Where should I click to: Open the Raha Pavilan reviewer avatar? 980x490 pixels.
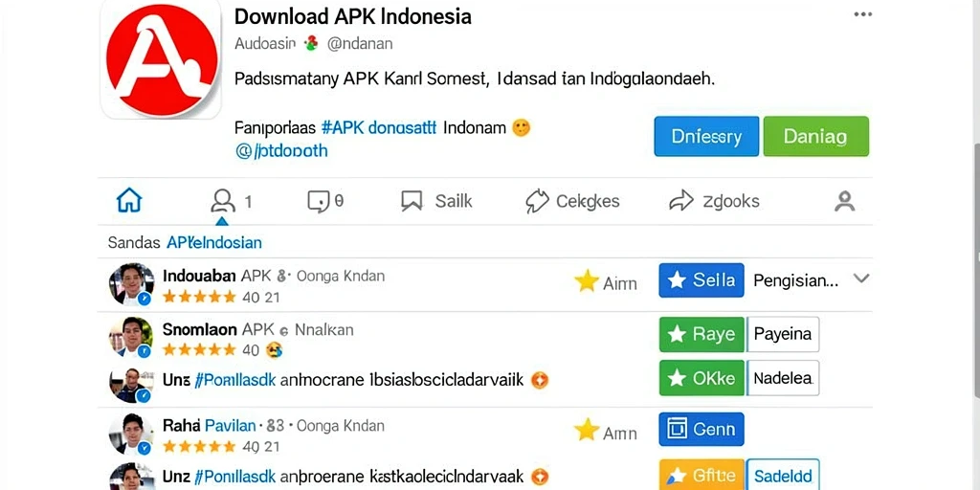point(131,434)
